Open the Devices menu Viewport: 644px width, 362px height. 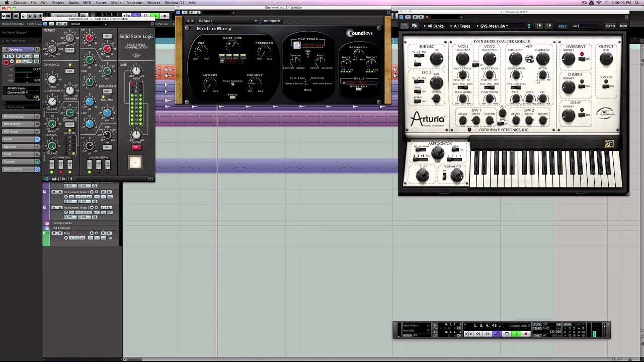point(153,3)
